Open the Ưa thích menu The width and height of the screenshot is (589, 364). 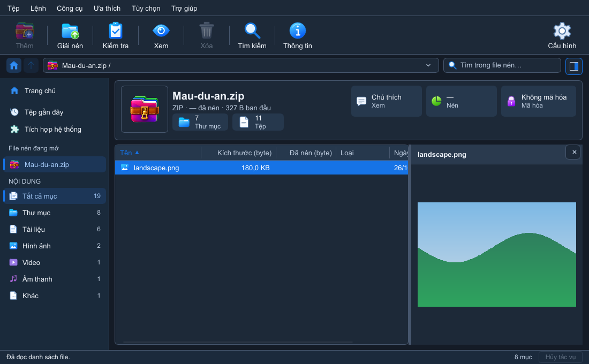107,8
